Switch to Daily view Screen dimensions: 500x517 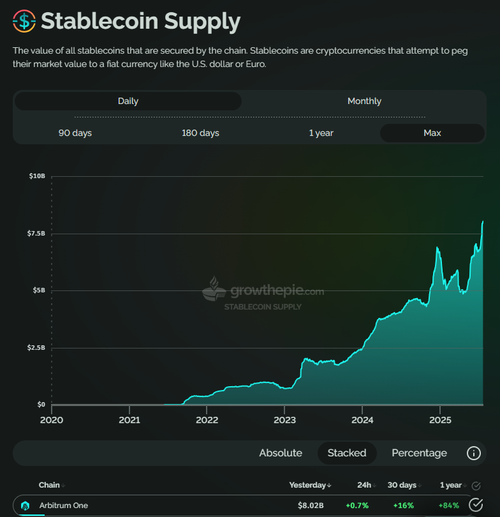pos(128,101)
